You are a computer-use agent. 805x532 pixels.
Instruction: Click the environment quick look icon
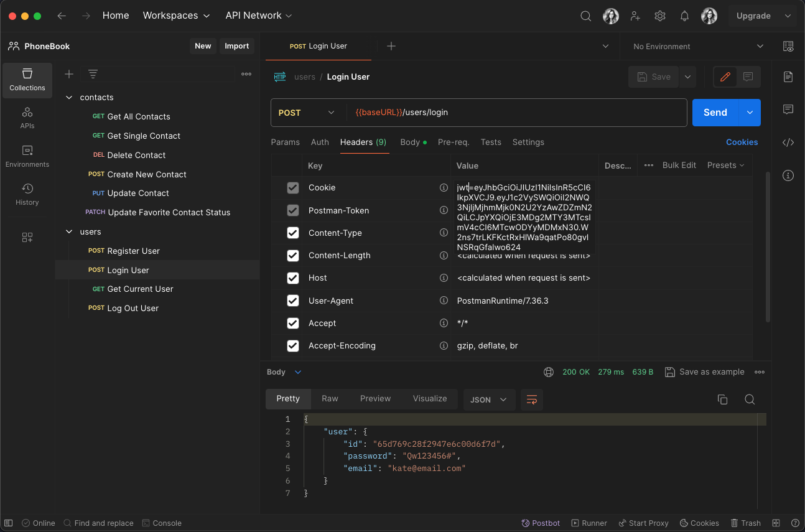coord(788,47)
